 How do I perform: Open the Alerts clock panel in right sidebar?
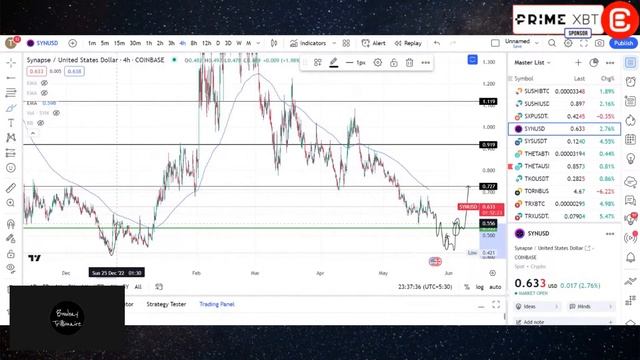click(631, 82)
